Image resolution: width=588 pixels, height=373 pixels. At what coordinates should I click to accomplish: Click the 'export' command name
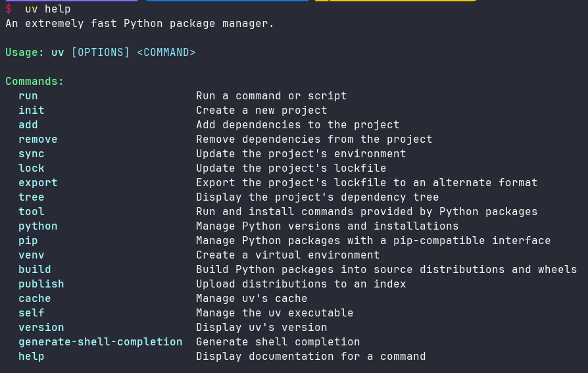click(38, 183)
